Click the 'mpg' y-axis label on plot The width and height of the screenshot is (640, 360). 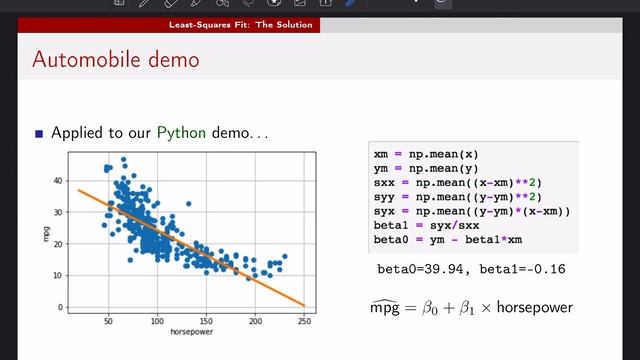46,233
